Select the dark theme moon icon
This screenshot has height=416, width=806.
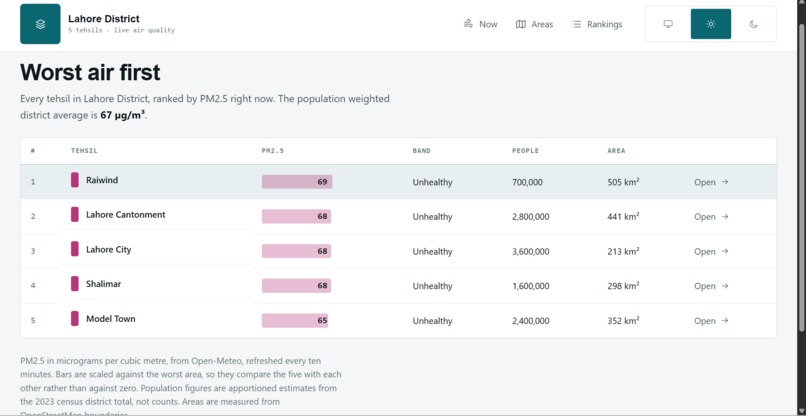pyautogui.click(x=754, y=24)
